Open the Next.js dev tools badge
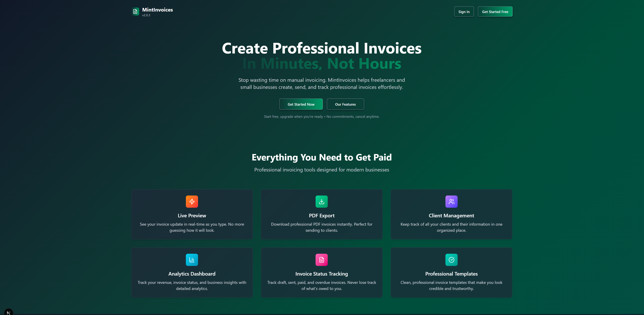 (x=8, y=312)
